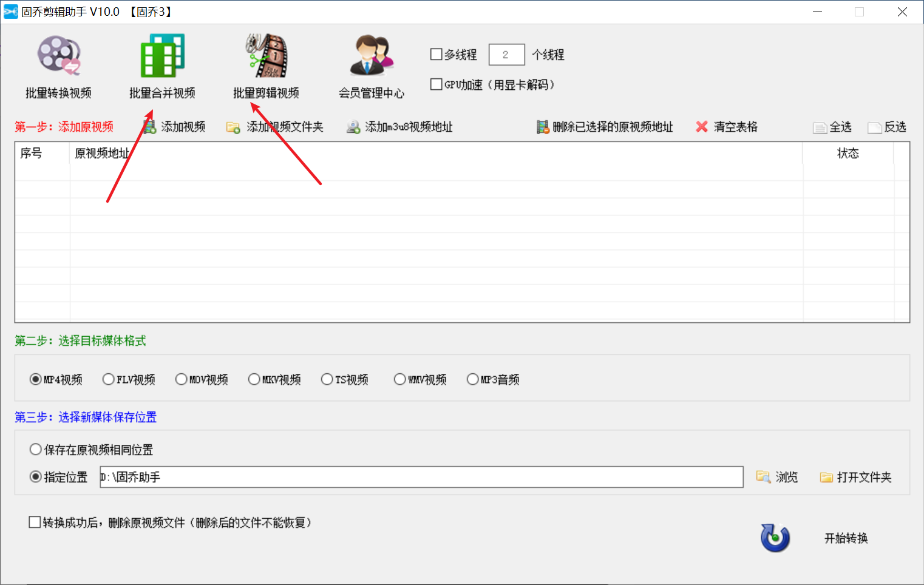The image size is (924, 585).
Task: Click the 添加m3u8视频地址 icon
Action: (x=353, y=127)
